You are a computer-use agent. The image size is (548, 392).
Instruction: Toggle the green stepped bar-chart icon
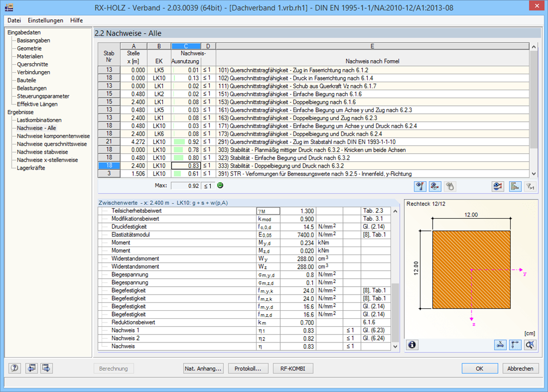coord(514,187)
